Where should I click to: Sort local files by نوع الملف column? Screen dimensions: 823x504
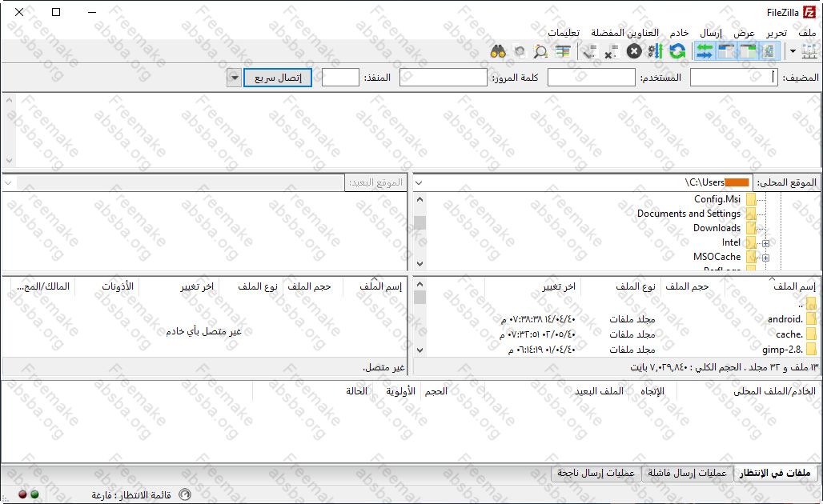point(635,286)
